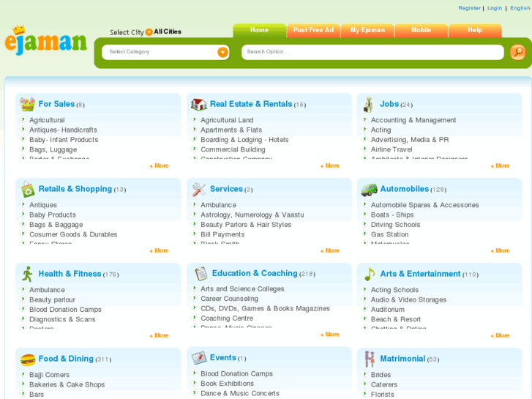532x399 pixels.
Task: Expand More under Services
Action: coord(330,250)
